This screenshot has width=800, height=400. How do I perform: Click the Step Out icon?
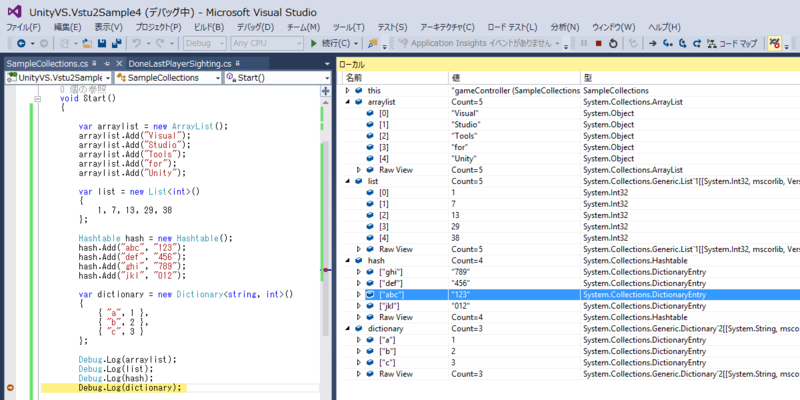point(697,44)
